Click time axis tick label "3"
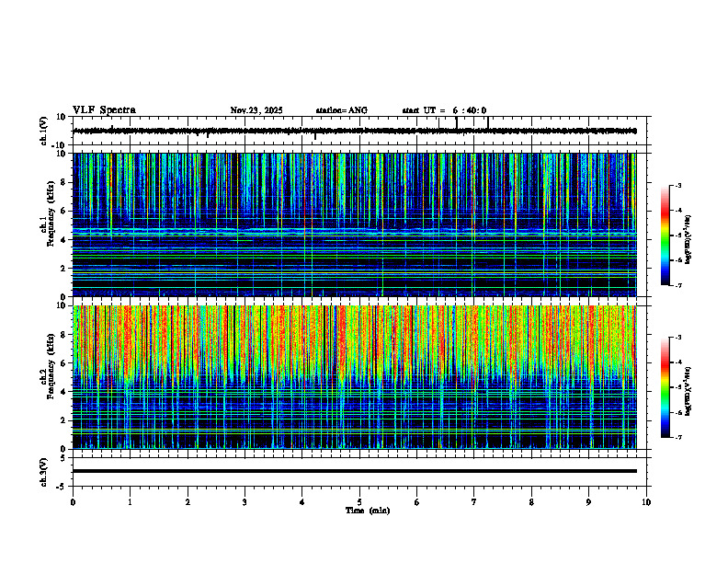This screenshot has height=563, width=728. [x=245, y=502]
